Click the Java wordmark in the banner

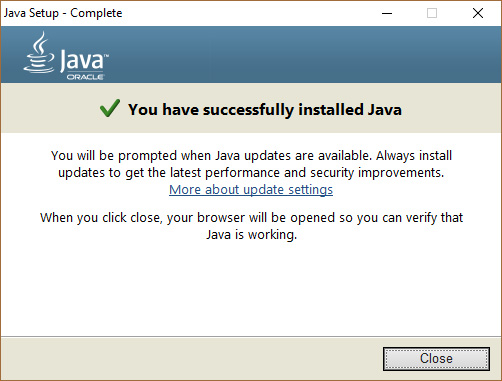(x=84, y=61)
